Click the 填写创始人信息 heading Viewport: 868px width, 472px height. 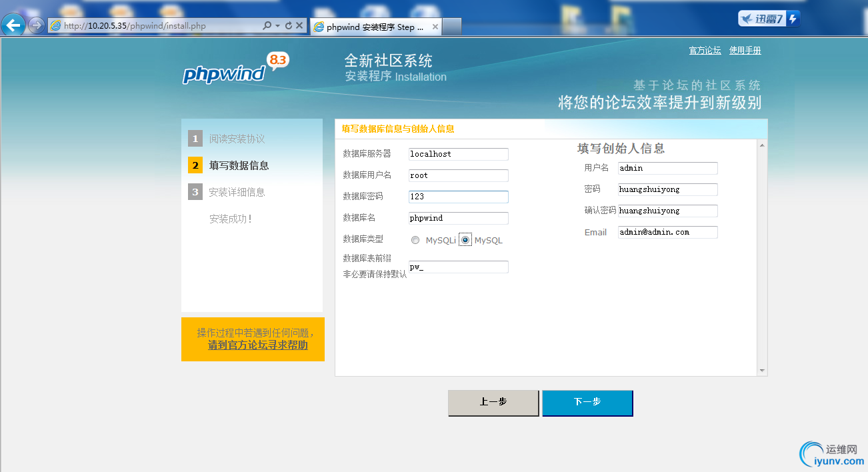(x=621, y=149)
